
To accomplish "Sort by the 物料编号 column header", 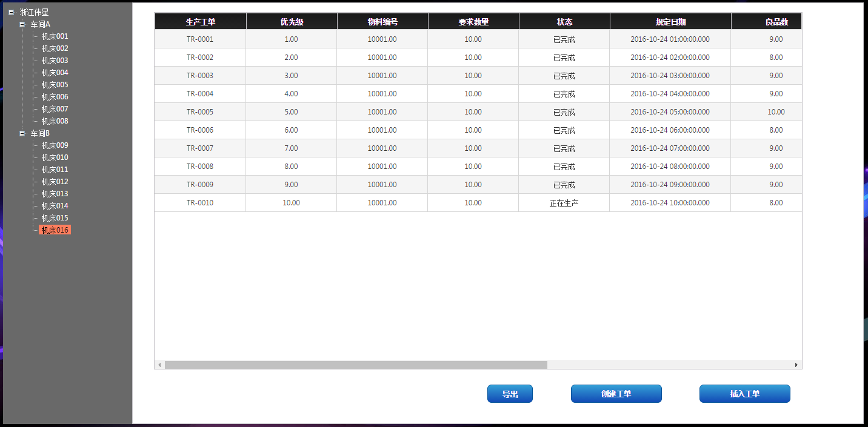I will click(x=382, y=22).
